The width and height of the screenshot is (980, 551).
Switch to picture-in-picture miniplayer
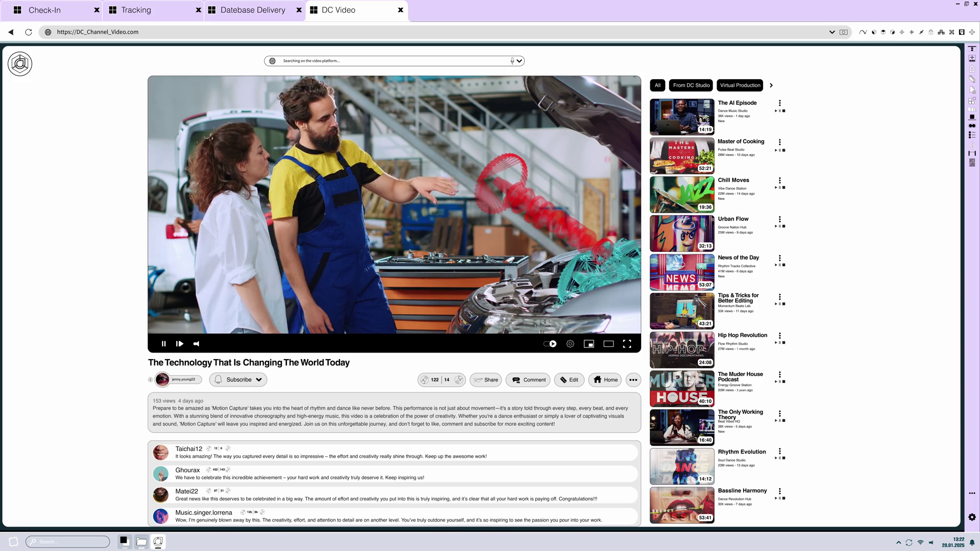tap(589, 344)
